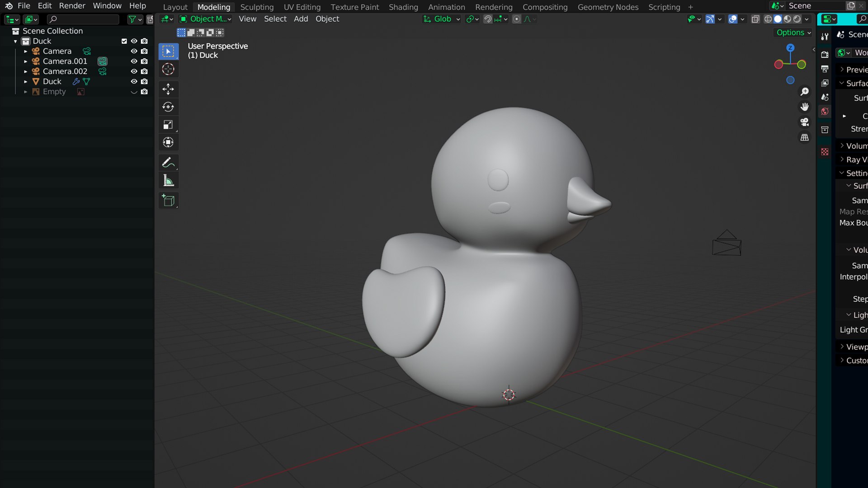
Task: Select the Scale tool
Action: pos(168,125)
